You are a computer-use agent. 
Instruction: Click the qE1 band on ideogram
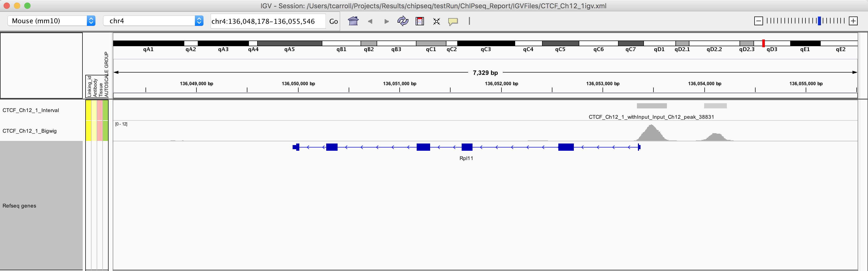tap(805, 43)
